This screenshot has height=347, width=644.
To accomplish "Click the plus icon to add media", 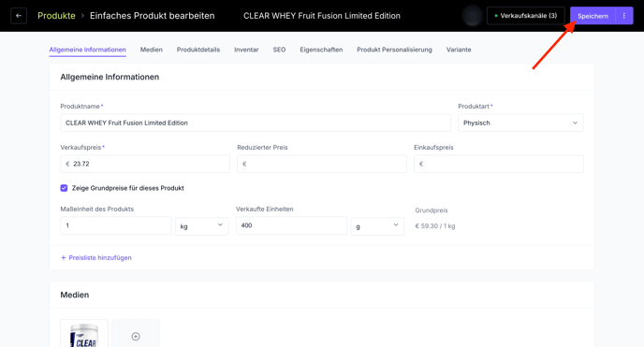I will (136, 337).
